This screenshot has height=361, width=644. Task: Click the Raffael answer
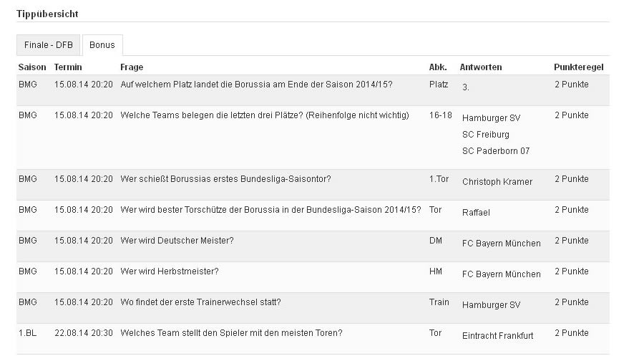point(477,213)
